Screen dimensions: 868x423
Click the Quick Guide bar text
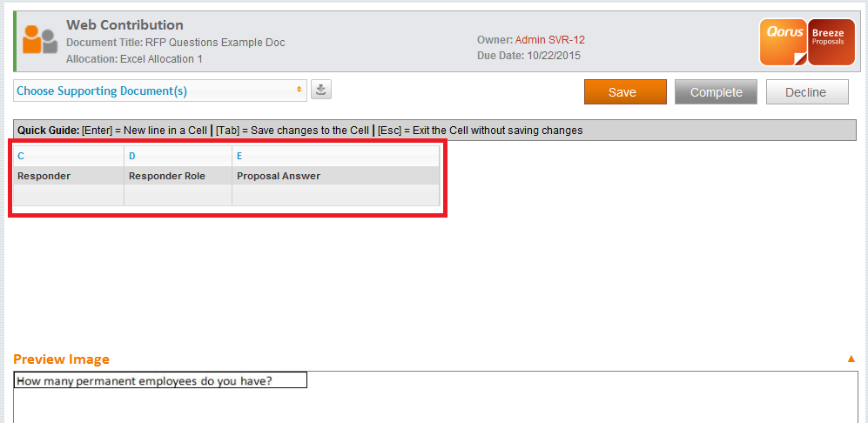tap(300, 131)
